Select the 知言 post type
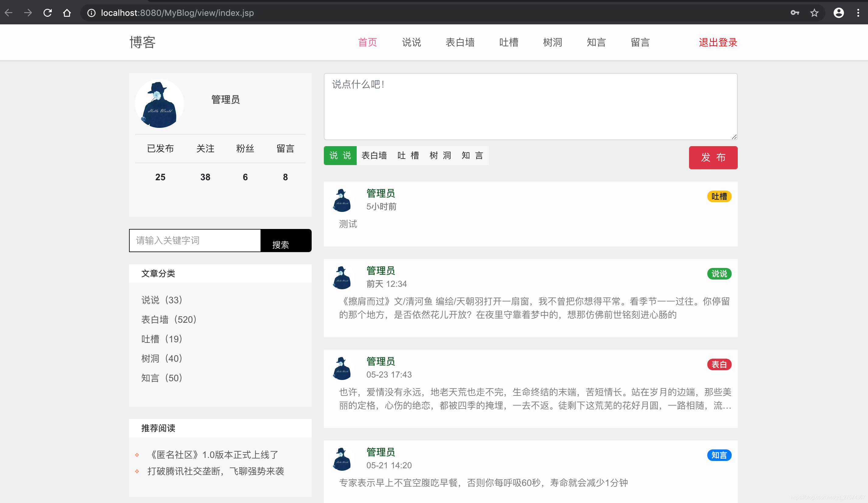The width and height of the screenshot is (868, 503). (472, 156)
